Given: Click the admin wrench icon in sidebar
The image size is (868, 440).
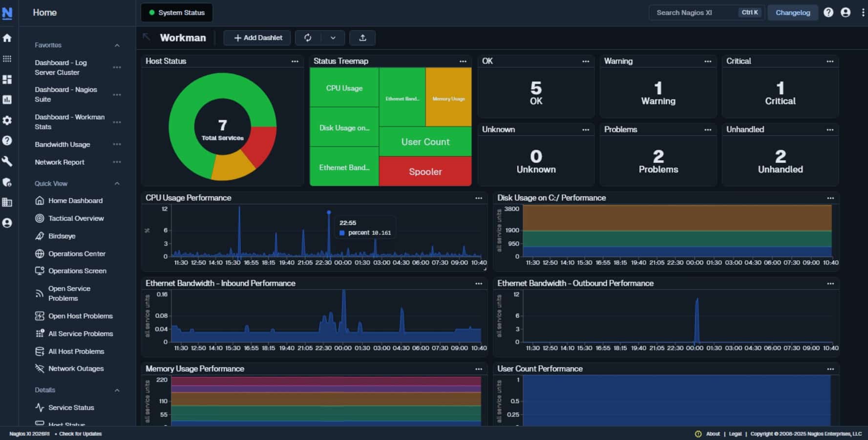Looking at the screenshot, I should (7, 161).
